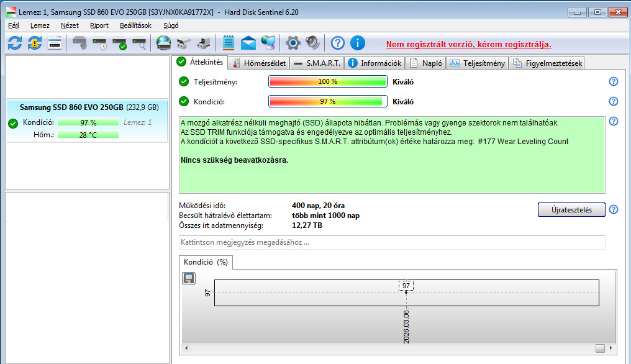Click the 400 nap, 20 óra value
This screenshot has height=364, width=631.
coord(319,206)
